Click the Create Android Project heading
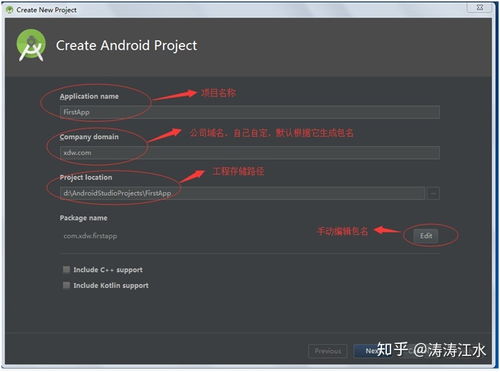500x372 pixels. coord(126,46)
